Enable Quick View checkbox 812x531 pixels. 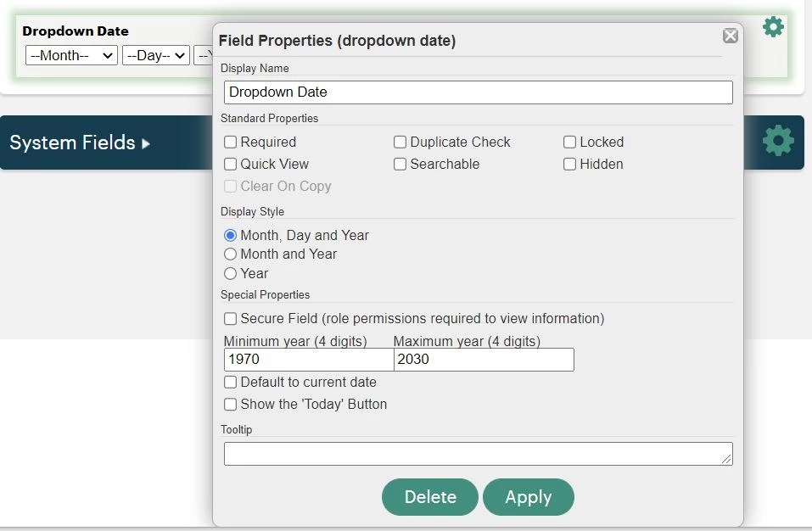231,164
